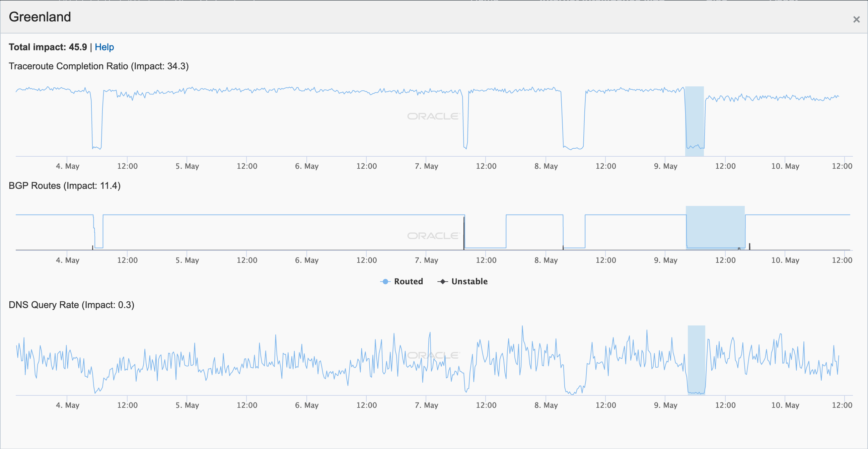The width and height of the screenshot is (868, 449).
Task: Click Oracle watermark in the Traceroute chart
Action: click(433, 116)
